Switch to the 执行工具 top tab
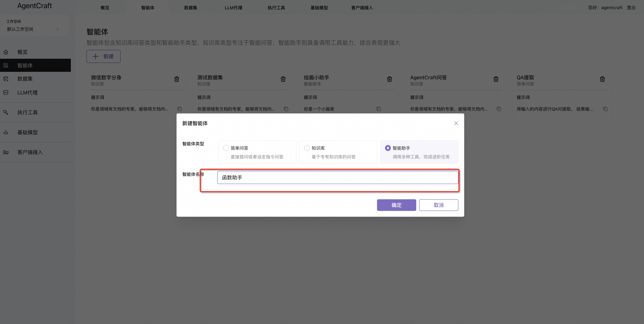This screenshot has width=644, height=324. click(276, 8)
